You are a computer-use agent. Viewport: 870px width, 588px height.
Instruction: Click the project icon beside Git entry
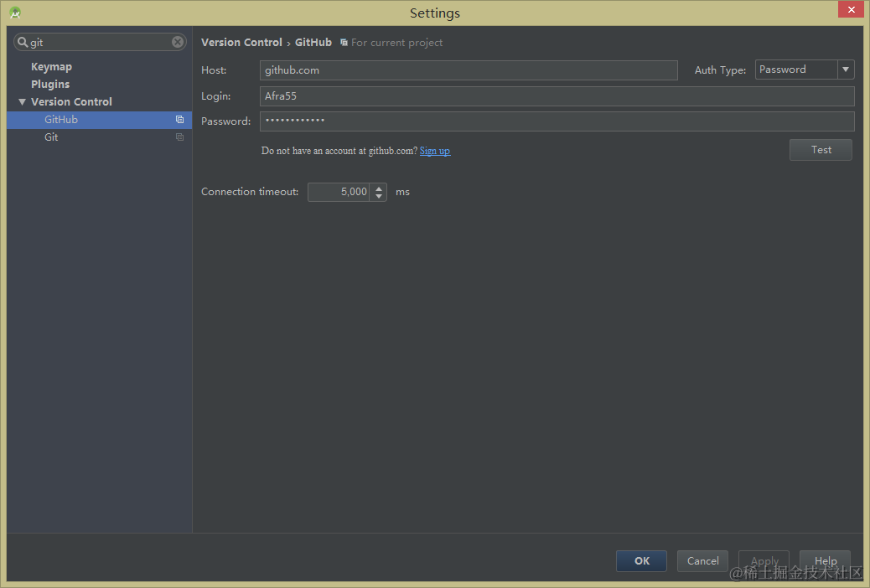click(179, 137)
